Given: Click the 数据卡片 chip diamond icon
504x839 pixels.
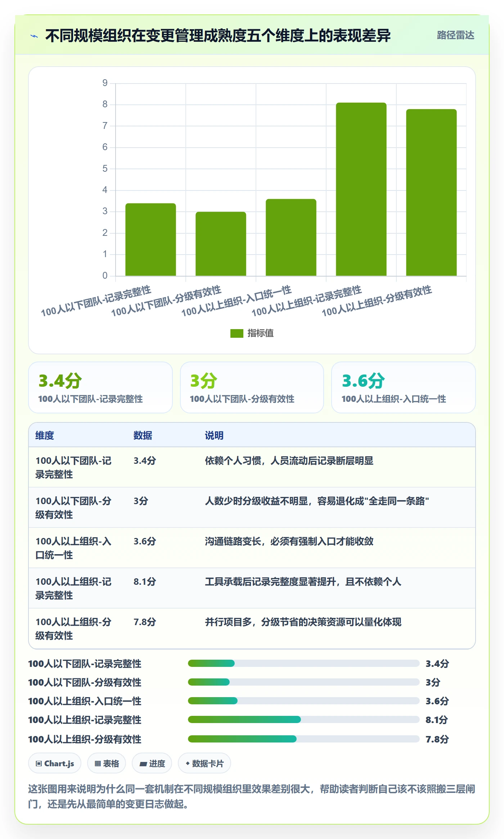Looking at the screenshot, I should tap(188, 763).
